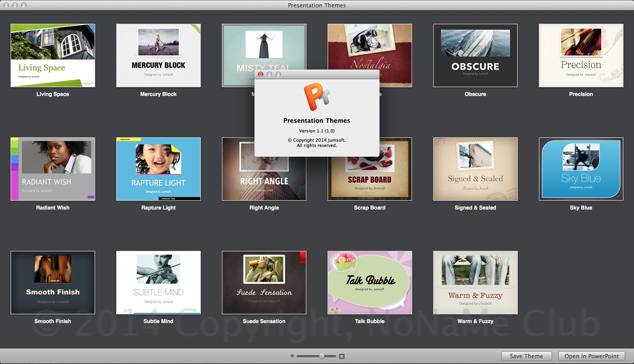The width and height of the screenshot is (634, 364).
Task: Choose the Obscure theme thumbnail
Action: coord(475,55)
